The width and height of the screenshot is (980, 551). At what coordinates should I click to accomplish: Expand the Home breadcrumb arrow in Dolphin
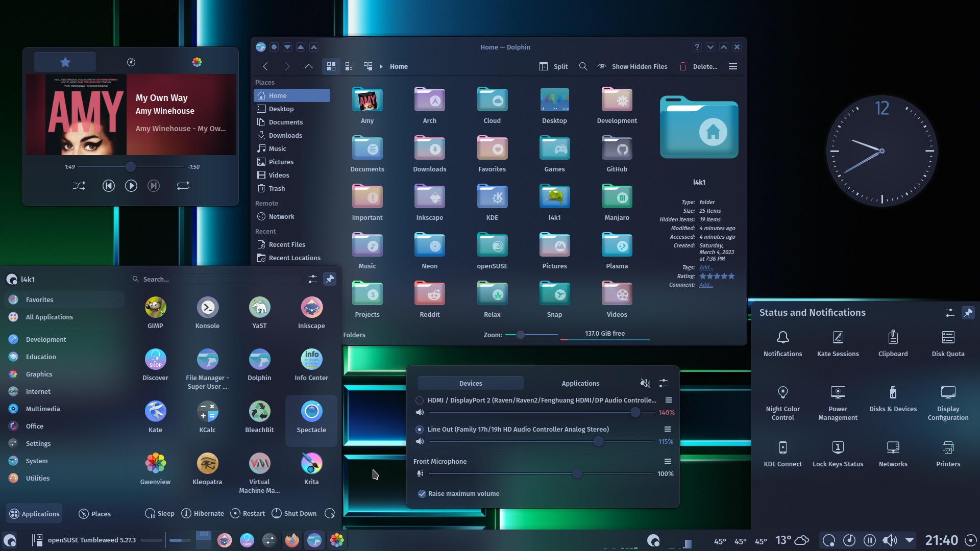coord(381,66)
